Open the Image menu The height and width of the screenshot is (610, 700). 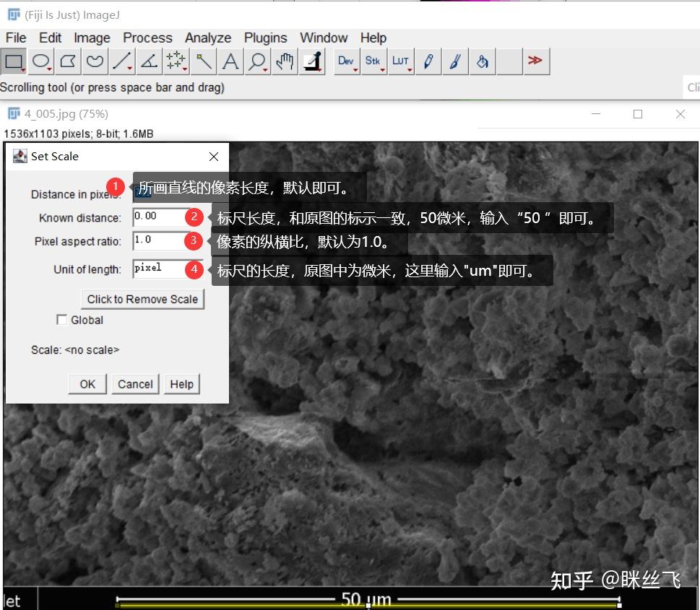(92, 38)
